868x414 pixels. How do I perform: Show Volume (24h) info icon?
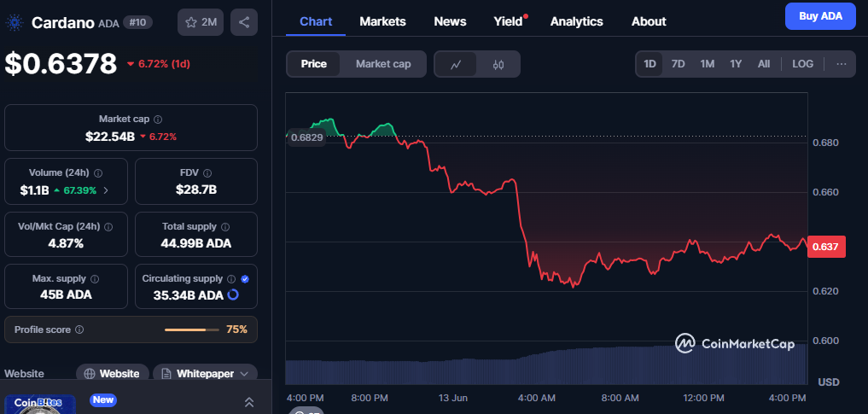[98, 172]
